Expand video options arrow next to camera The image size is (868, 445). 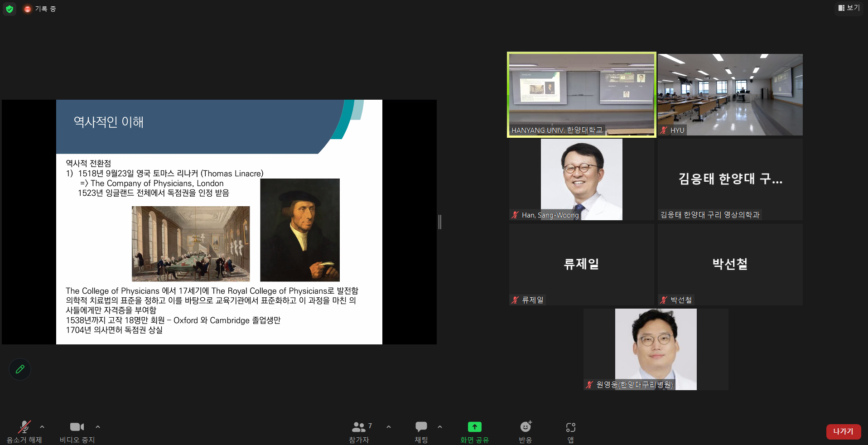[98, 427]
